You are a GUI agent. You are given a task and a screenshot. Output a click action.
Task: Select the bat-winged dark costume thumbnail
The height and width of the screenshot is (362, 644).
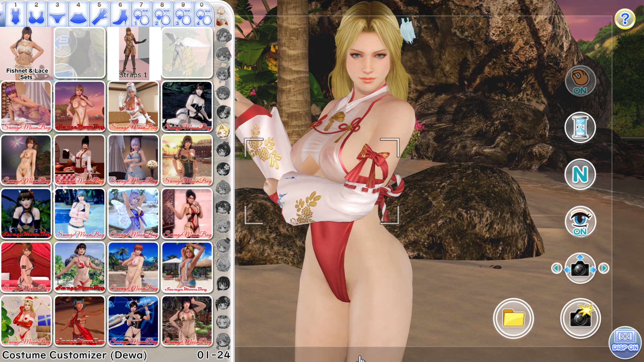point(26,214)
